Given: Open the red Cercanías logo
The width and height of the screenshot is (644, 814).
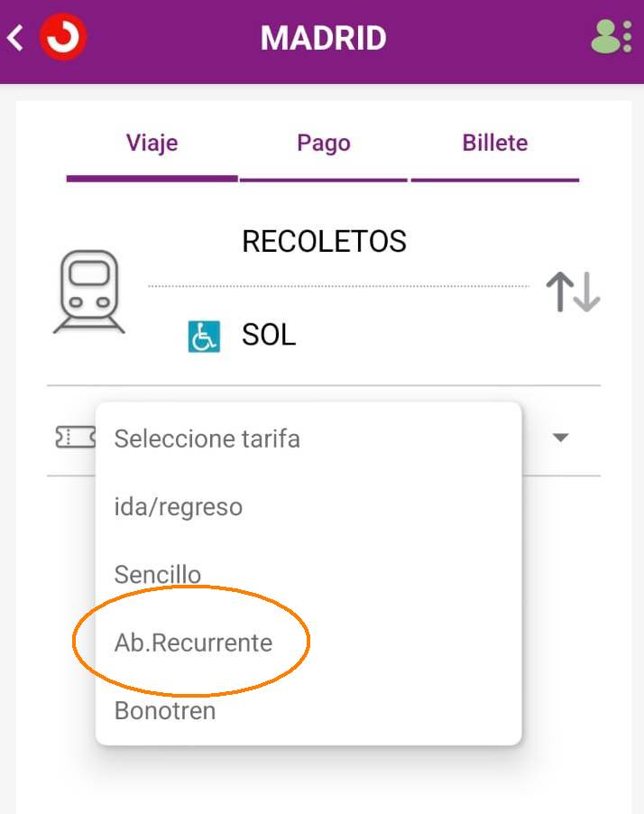Looking at the screenshot, I should [x=63, y=37].
